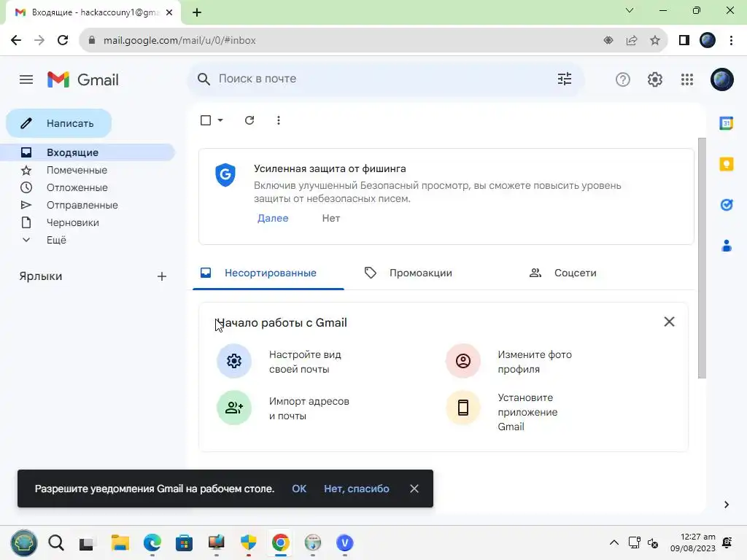This screenshot has width=747, height=560.
Task: Open the Gmail main menu hamburger
Action: coord(26,79)
